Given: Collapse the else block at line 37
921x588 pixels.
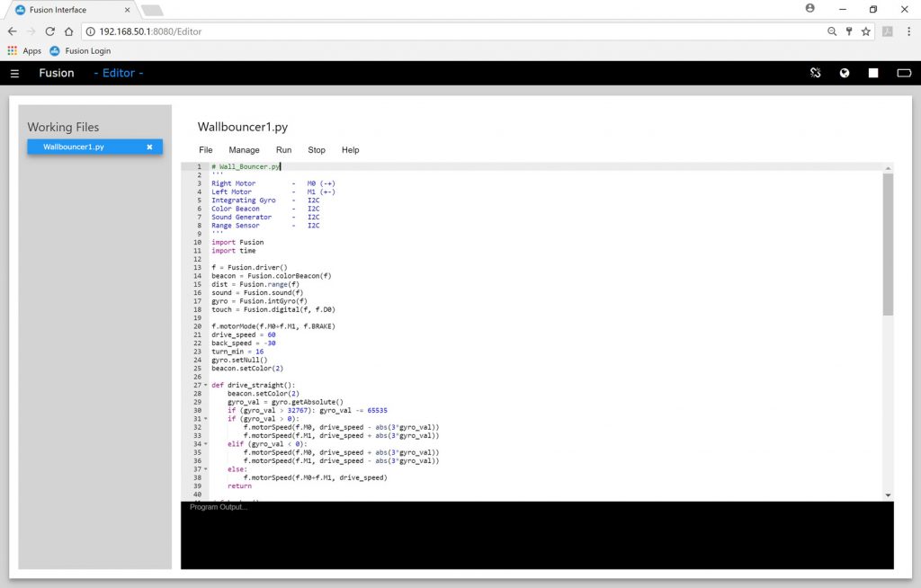Looking at the screenshot, I should 206,469.
